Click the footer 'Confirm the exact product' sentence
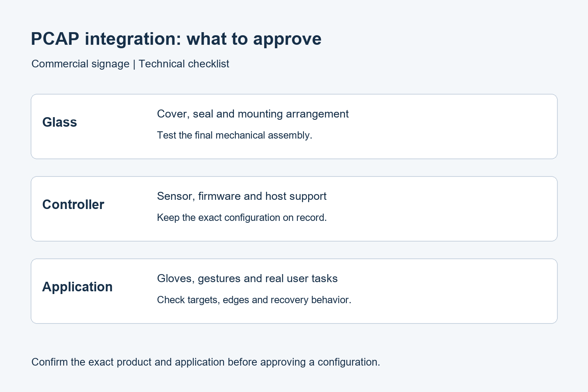Image resolution: width=588 pixels, height=392 pixels. 206,362
